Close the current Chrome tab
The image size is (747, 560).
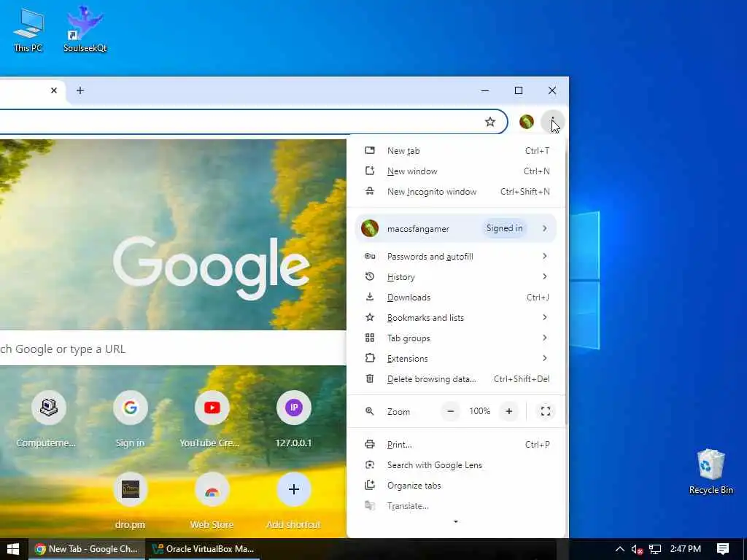click(x=54, y=90)
